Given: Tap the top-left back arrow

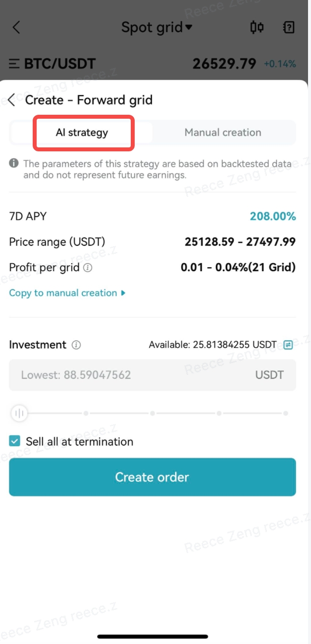Looking at the screenshot, I should pos(16,27).
